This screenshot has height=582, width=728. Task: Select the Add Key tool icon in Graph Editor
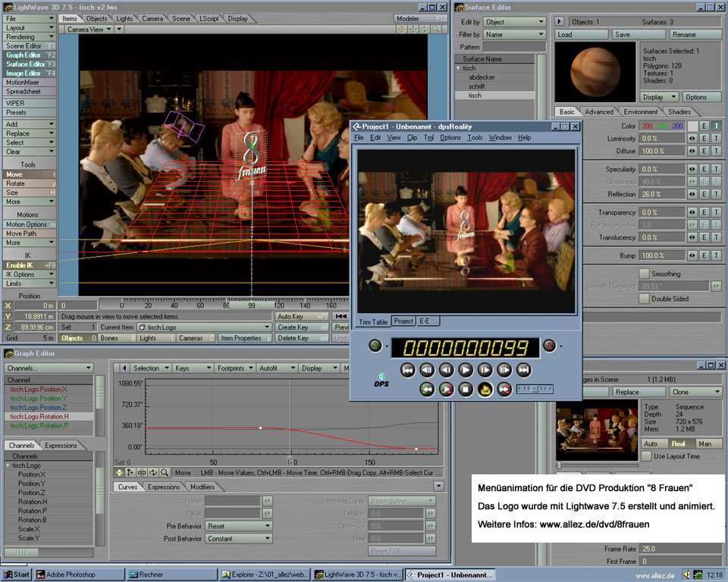click(130, 472)
